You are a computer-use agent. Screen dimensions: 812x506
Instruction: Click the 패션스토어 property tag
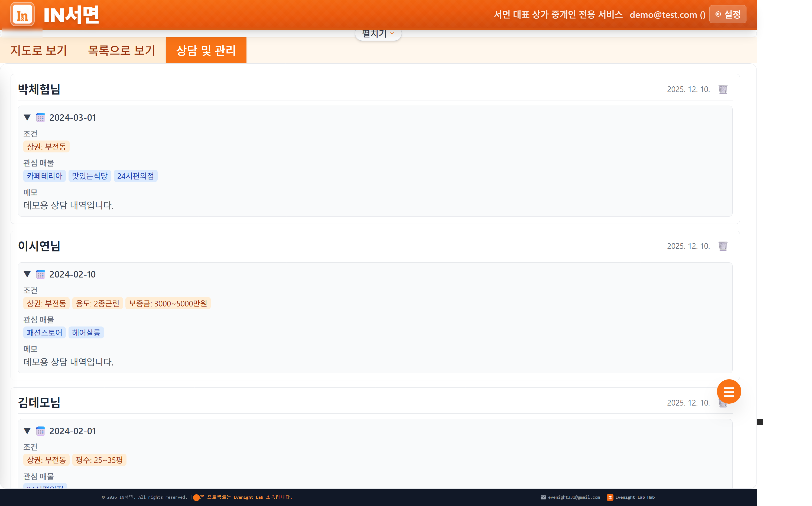(x=44, y=333)
